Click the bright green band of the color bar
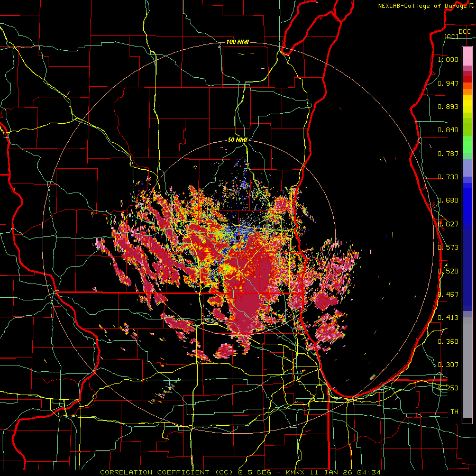 pos(467,144)
